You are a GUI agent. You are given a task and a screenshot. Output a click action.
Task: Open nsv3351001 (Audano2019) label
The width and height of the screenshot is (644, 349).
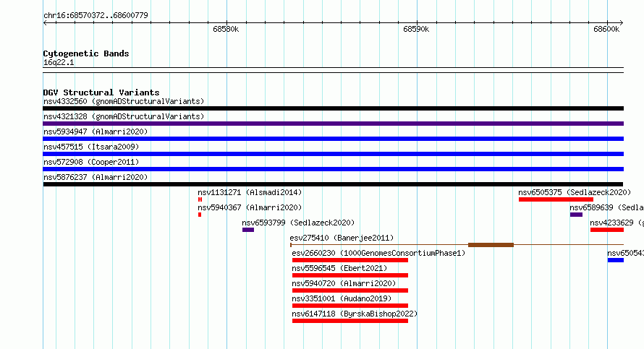coord(342,298)
